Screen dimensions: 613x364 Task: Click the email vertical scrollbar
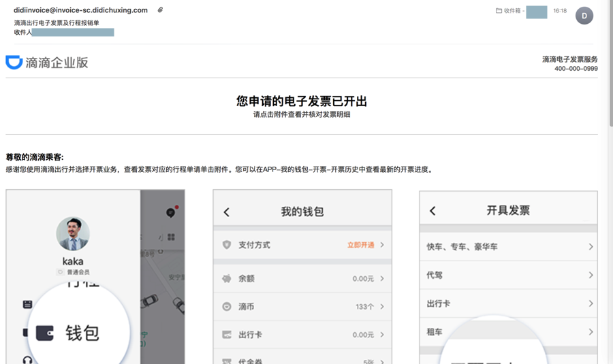611,63
